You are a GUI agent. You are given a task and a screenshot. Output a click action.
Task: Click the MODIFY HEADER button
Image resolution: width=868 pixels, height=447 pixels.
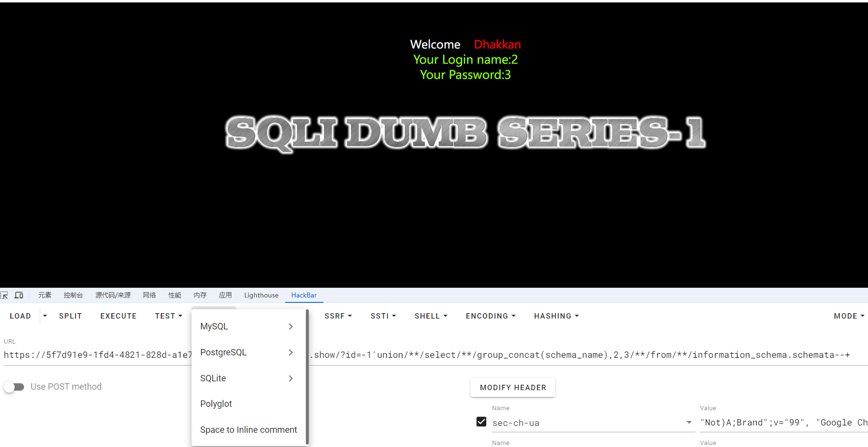513,387
